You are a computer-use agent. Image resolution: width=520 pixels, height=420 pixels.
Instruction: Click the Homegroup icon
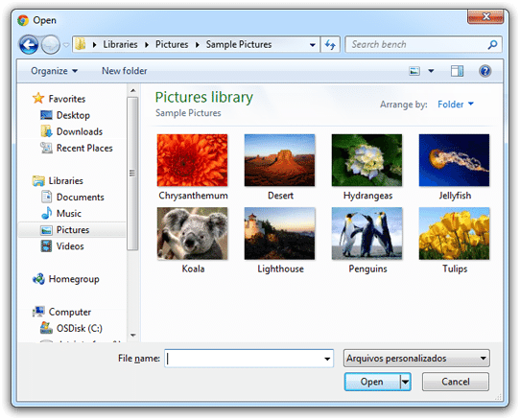tap(38, 279)
